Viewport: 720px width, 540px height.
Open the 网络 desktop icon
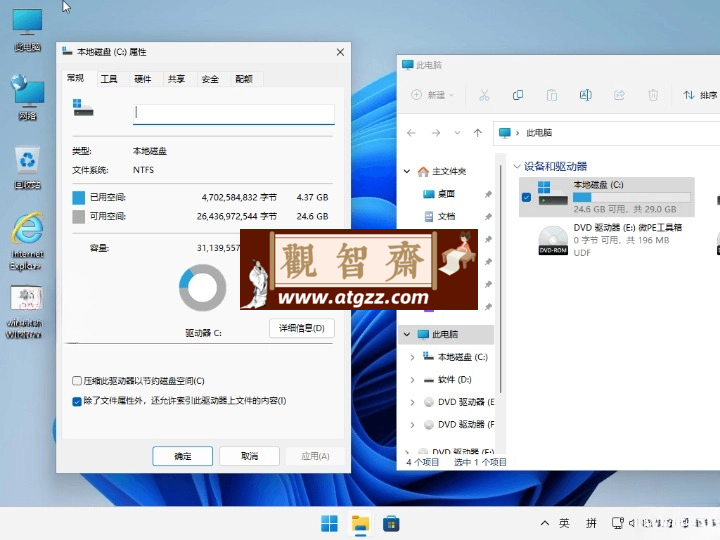pyautogui.click(x=27, y=97)
